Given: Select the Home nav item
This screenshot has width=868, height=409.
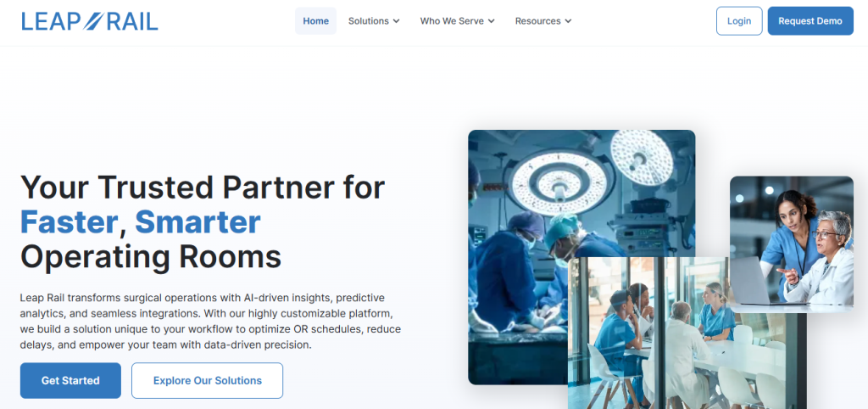Looking at the screenshot, I should (315, 21).
